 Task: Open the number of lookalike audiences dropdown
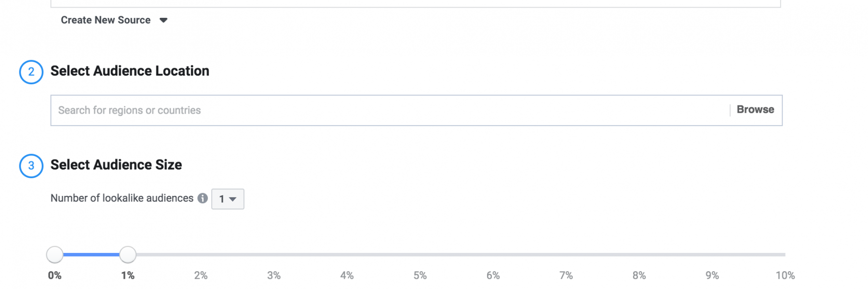[x=228, y=199]
